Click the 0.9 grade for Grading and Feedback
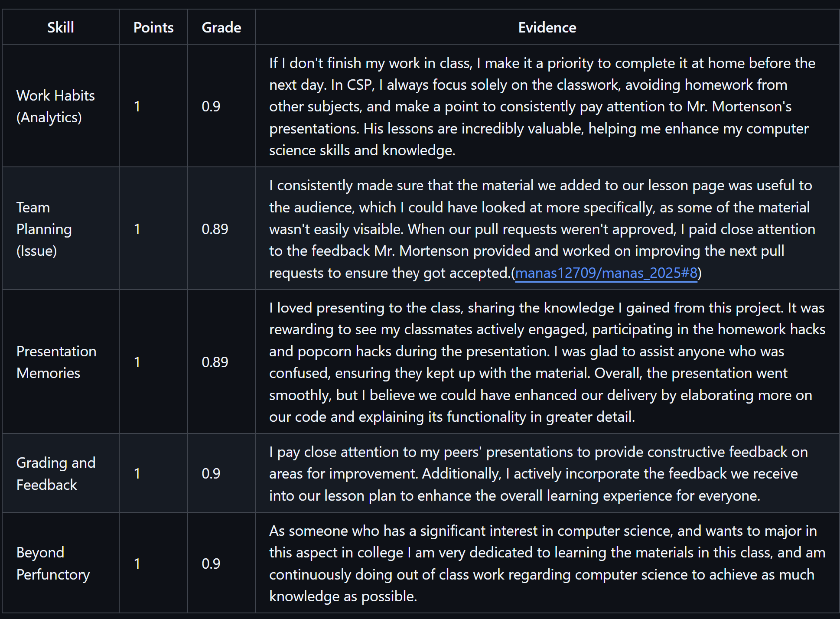This screenshot has height=619, width=840. (211, 473)
